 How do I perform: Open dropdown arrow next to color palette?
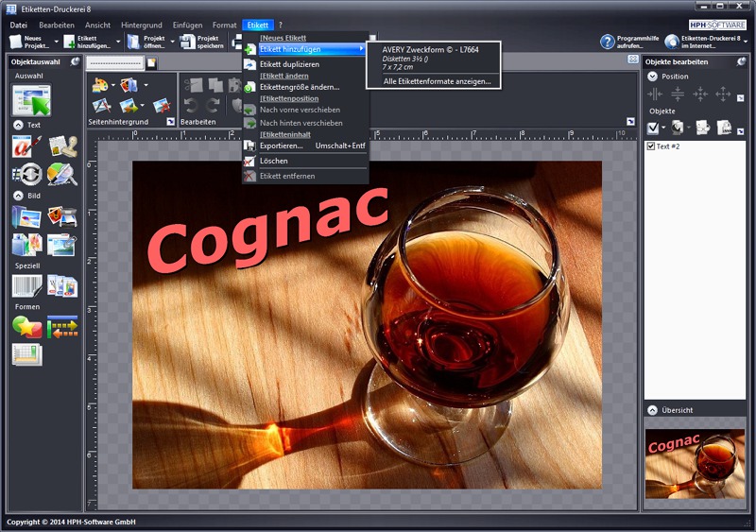point(112,85)
